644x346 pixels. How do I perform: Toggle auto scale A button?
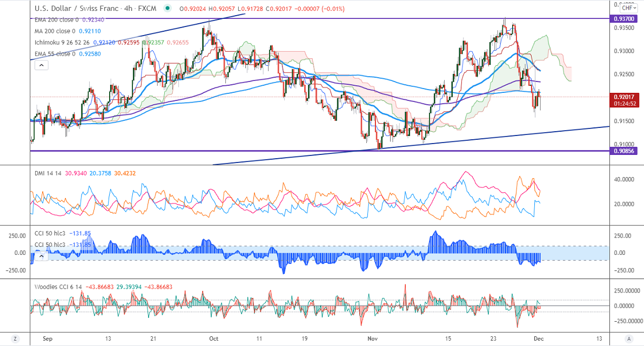click(628, 338)
